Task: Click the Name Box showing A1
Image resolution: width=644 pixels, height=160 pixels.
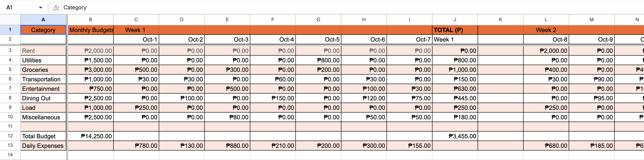Action: pyautogui.click(x=20, y=8)
